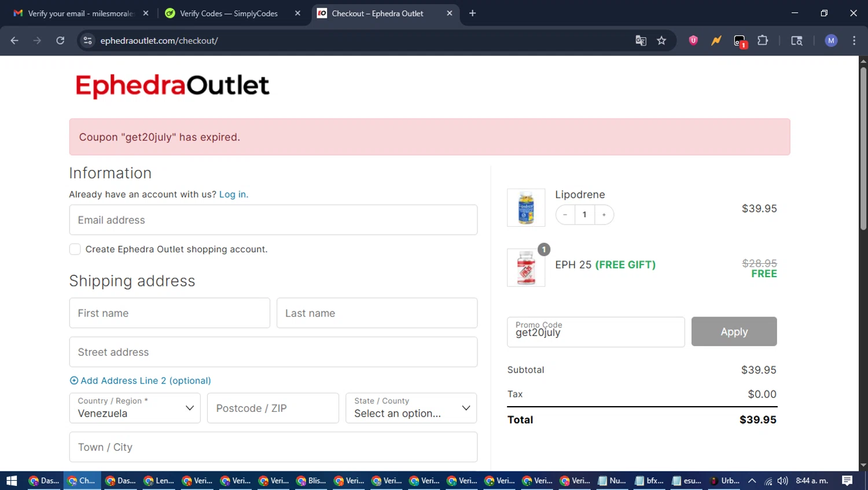Close the Checkout Ephedra Outlet tab

tap(450, 13)
